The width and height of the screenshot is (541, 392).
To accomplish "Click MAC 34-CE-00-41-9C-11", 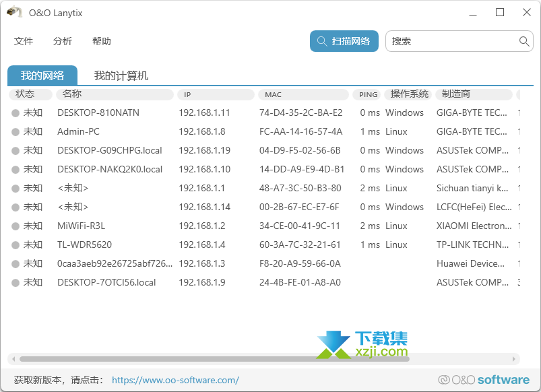I will [300, 226].
